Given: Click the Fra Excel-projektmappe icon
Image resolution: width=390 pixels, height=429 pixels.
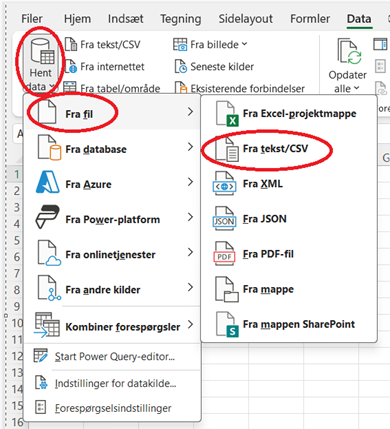Looking at the screenshot, I should coord(227,114).
